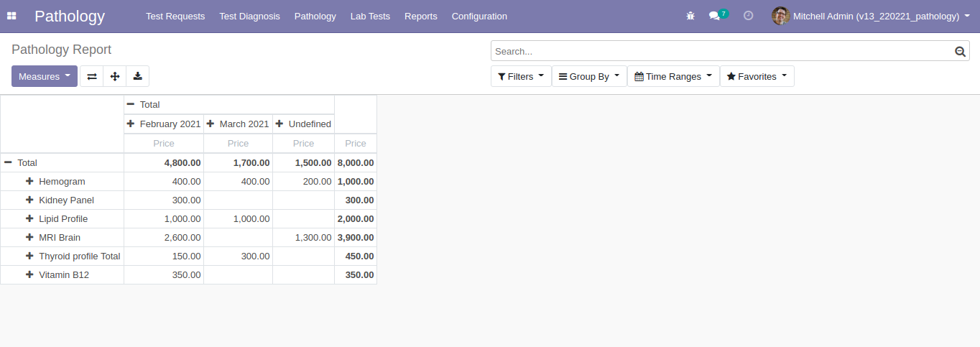The width and height of the screenshot is (980, 347).
Task: Open the Group By dropdown
Action: (x=588, y=76)
